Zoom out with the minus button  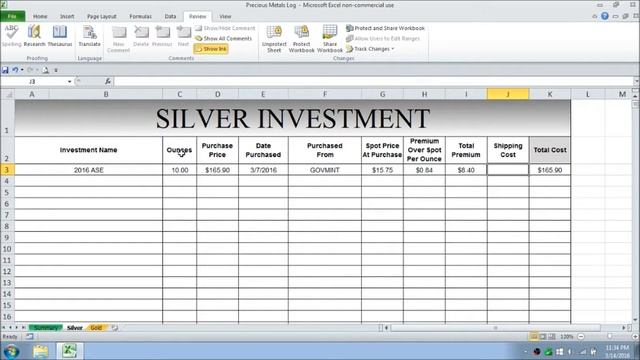click(x=581, y=337)
